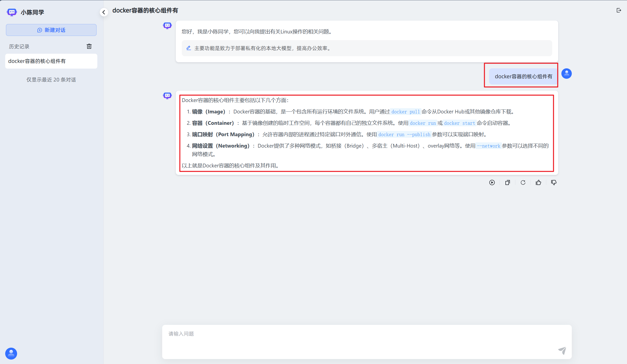Image resolution: width=627 pixels, height=364 pixels.
Task: Open docker容器的核心组件有 history entry
Action: point(51,61)
